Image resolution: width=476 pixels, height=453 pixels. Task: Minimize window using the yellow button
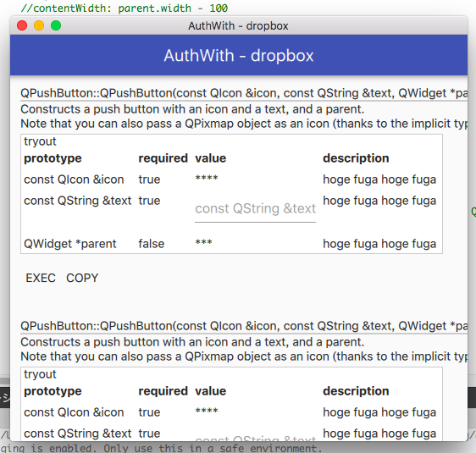click(39, 25)
